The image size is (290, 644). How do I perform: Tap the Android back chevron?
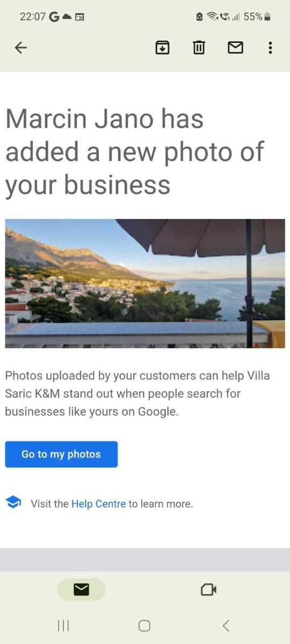pos(226,625)
